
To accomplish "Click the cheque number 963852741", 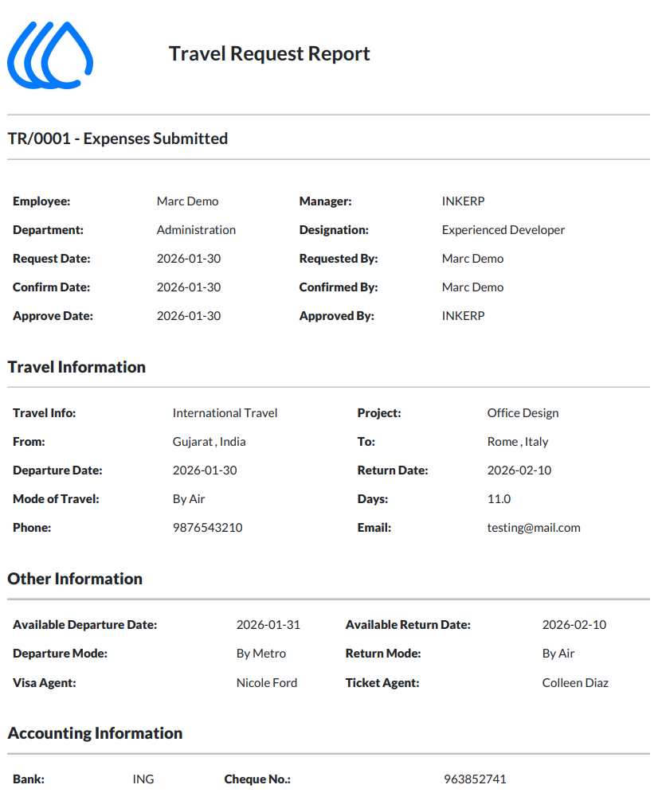I will [x=475, y=779].
